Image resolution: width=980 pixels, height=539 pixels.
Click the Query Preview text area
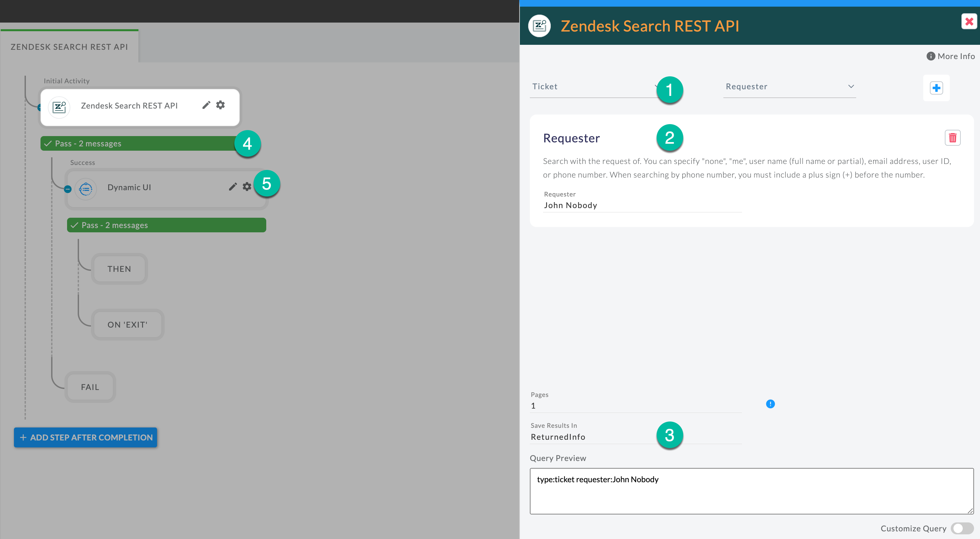(x=752, y=491)
